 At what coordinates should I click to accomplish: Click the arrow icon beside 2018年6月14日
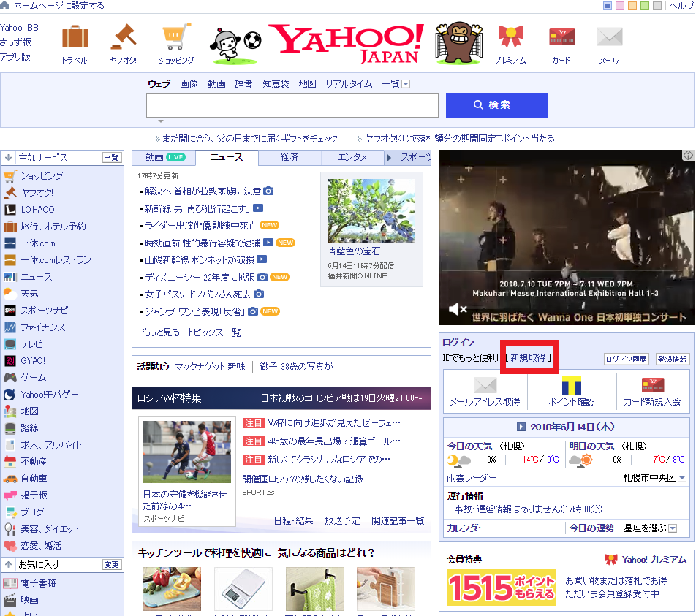tap(521, 427)
